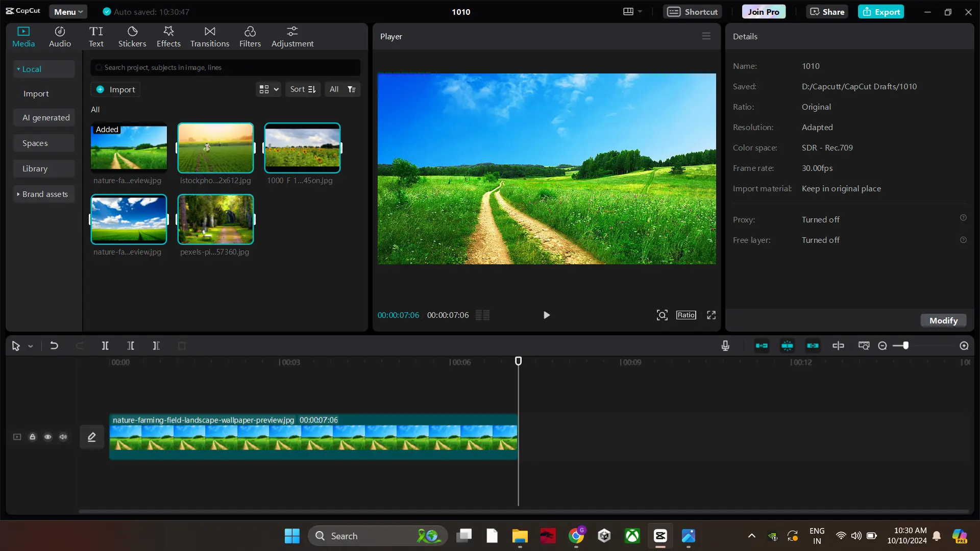Click the media search field

[226, 67]
